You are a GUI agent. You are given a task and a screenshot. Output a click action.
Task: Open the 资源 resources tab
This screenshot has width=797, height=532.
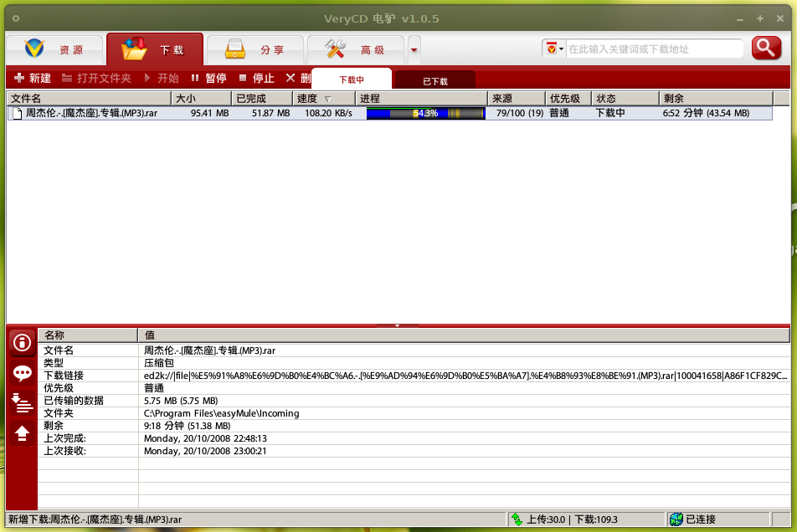[54, 49]
